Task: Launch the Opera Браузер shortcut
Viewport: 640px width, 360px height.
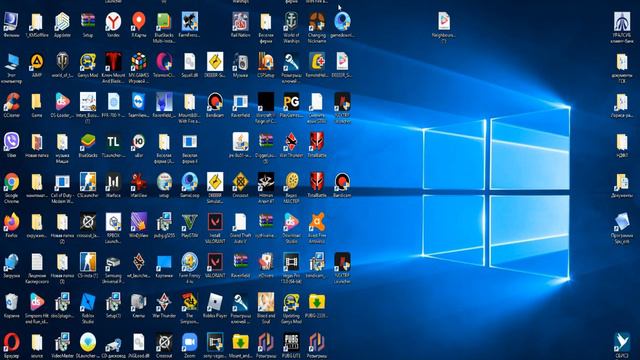Action: click(x=11, y=342)
